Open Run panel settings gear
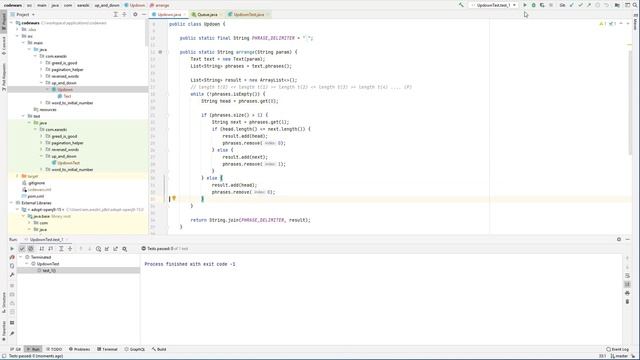Image resolution: width=640 pixels, height=360 pixels. [619, 239]
